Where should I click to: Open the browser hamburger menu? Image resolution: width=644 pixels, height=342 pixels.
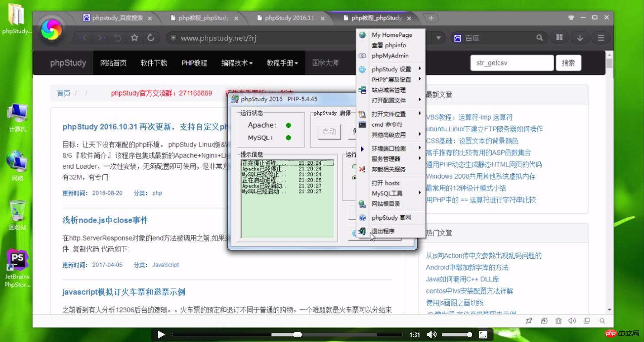coord(601,38)
